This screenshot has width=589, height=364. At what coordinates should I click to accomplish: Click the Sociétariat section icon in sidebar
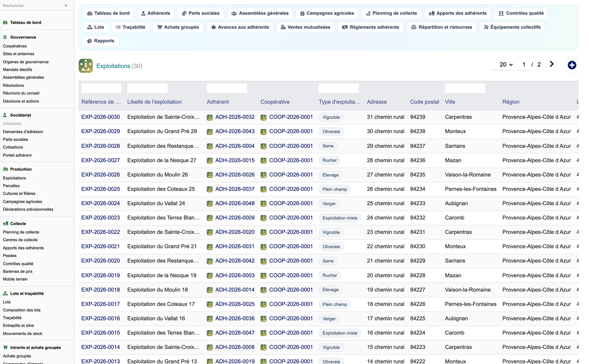pos(5,115)
